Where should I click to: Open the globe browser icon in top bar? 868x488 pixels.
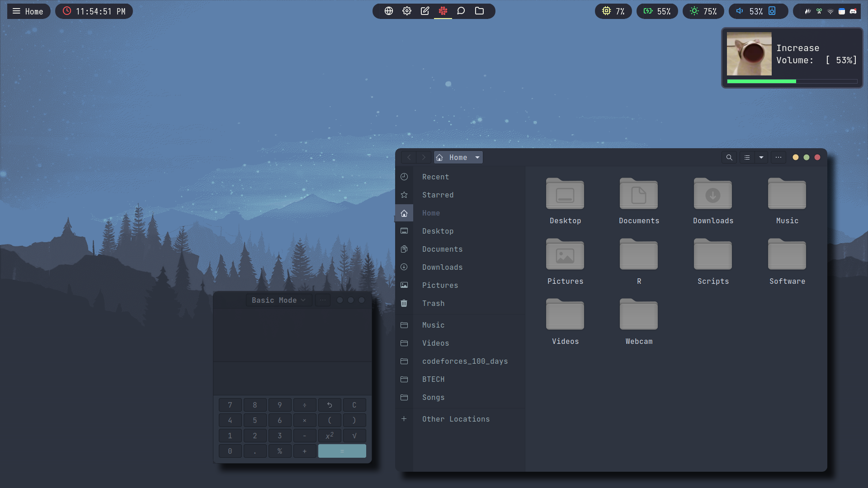pos(389,11)
